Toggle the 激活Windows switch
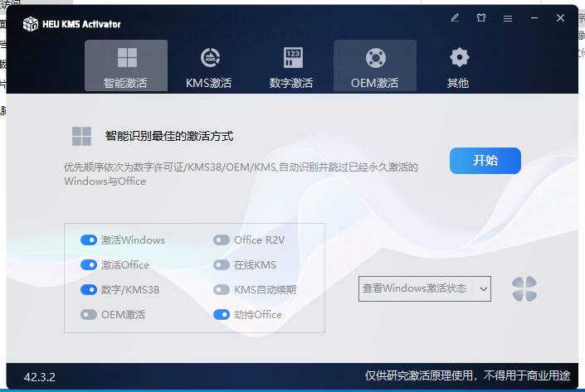The width and height of the screenshot is (585, 392). click(x=89, y=240)
